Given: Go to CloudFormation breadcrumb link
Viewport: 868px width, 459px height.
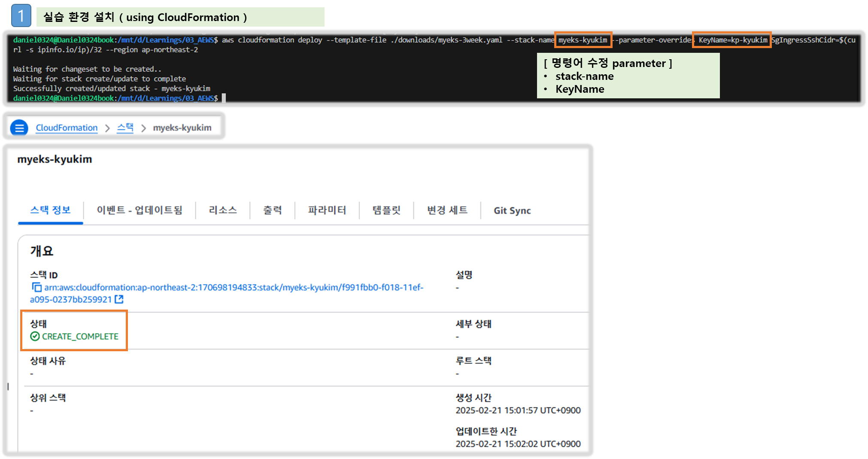Looking at the screenshot, I should click(x=67, y=128).
